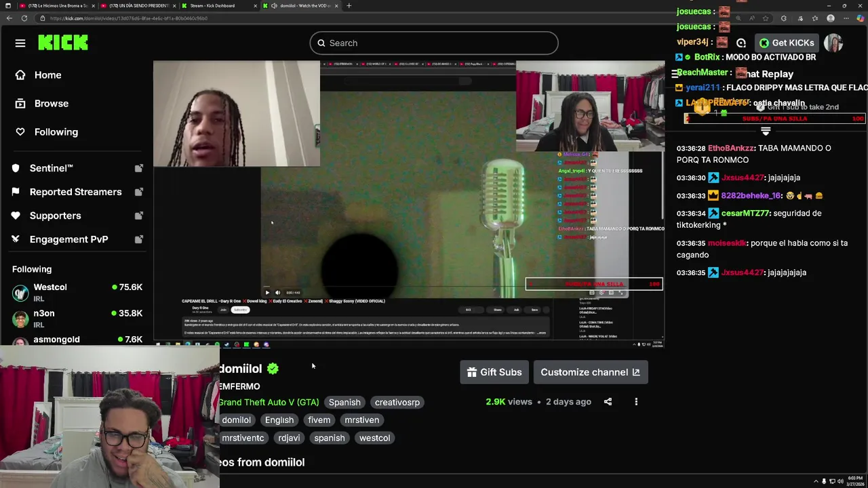Go to Following in the sidebar
Image resolution: width=868 pixels, height=488 pixels.
tap(56, 132)
